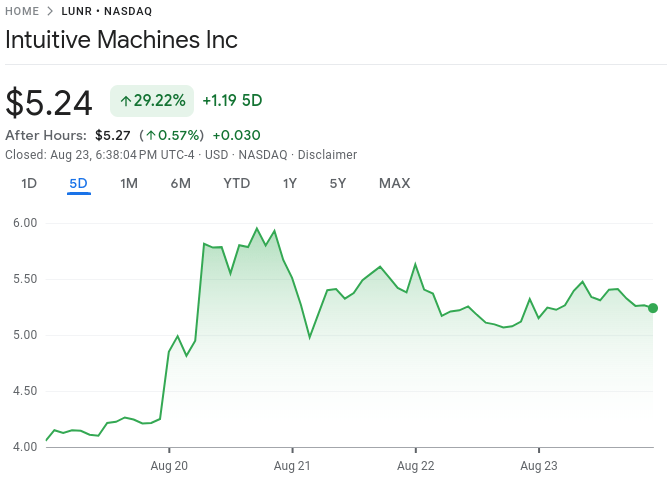667x485 pixels.
Task: Click the after-hours up arrow icon
Action: tap(150, 136)
